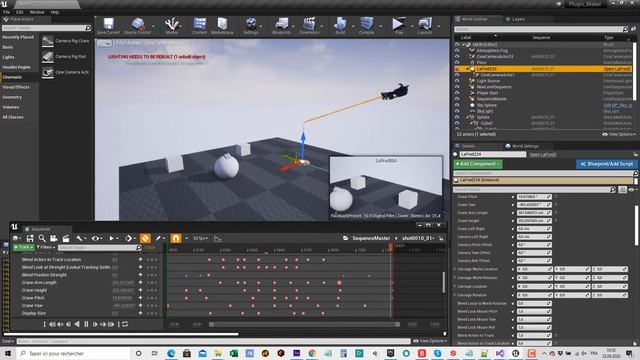Screen dimensions: 640x360
Task: Expand the Carriage Rotation property
Action: (x=455, y=295)
